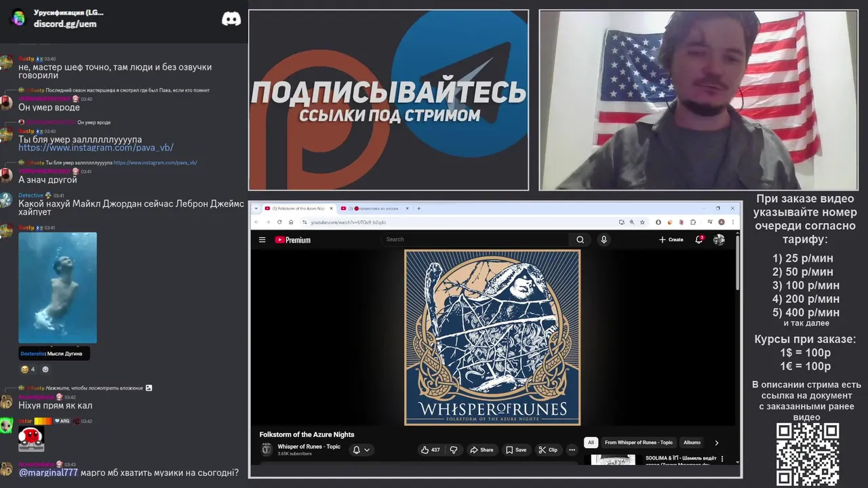Switch to the second browser tab
Viewport: 868px width, 488px height.
(x=374, y=208)
